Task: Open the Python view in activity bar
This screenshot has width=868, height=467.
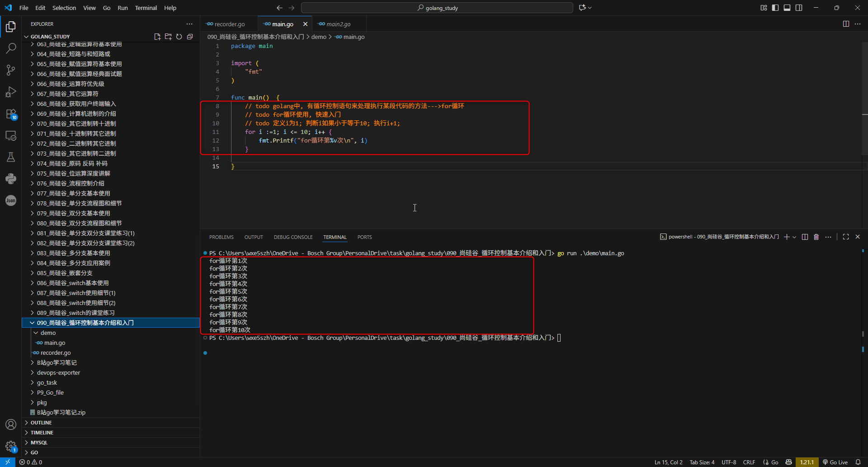Action: click(11, 179)
